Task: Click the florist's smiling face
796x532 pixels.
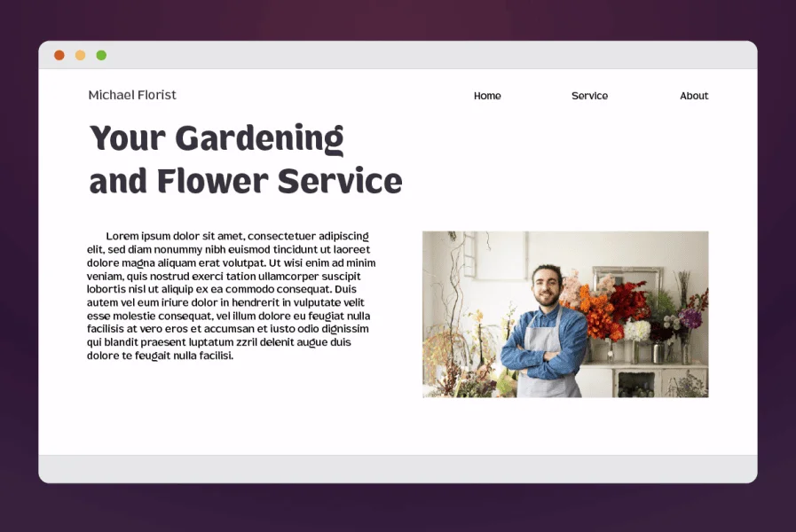Action: click(x=547, y=286)
